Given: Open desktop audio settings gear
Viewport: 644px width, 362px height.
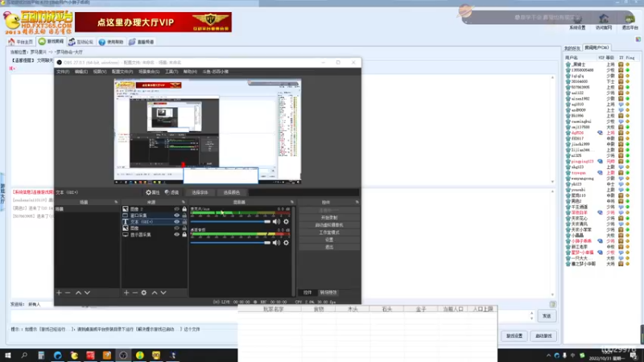Looking at the screenshot, I should pos(286,243).
